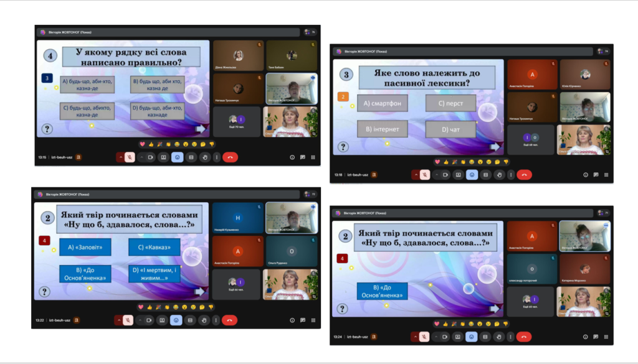Select answer "C) перст" on the slide

tap(450, 103)
